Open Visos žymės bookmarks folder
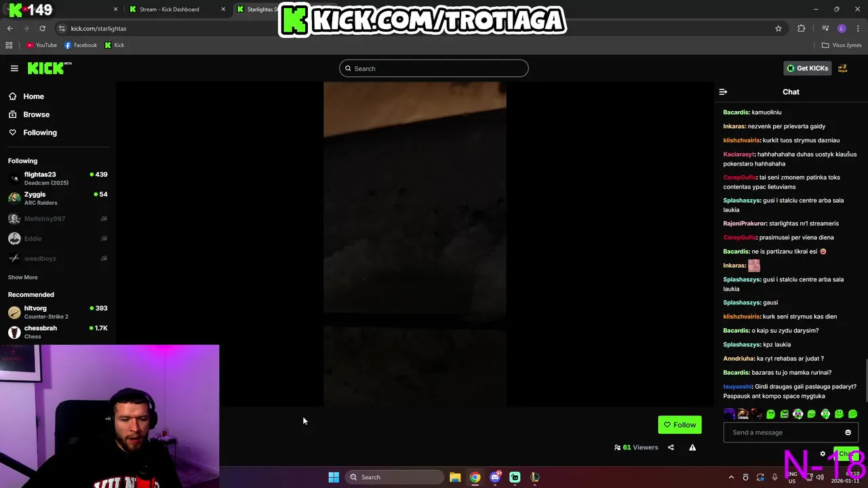 point(842,45)
